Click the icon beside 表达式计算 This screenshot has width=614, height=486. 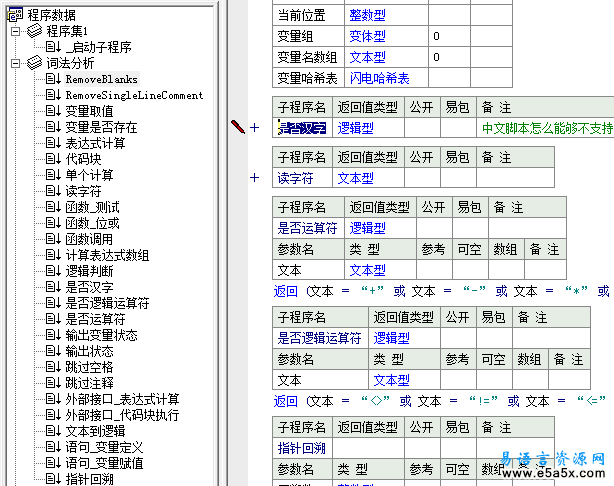pos(53,143)
